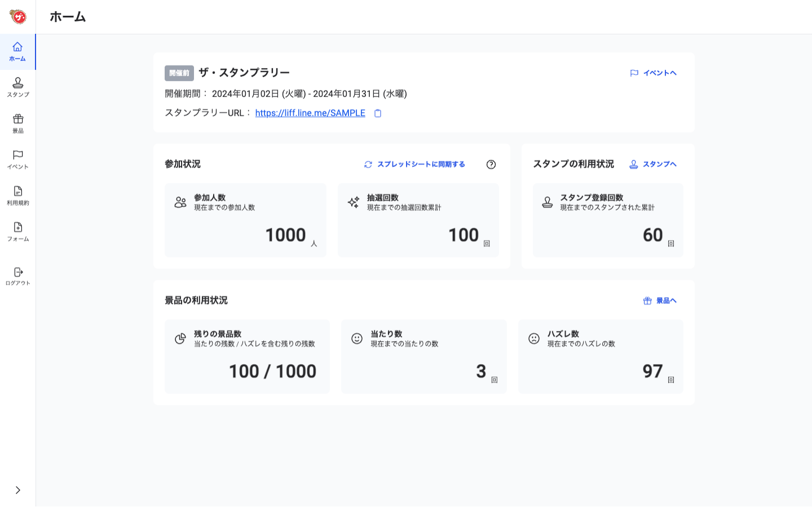Open the フォーム section from the sidebar
812x507 pixels.
click(17, 233)
